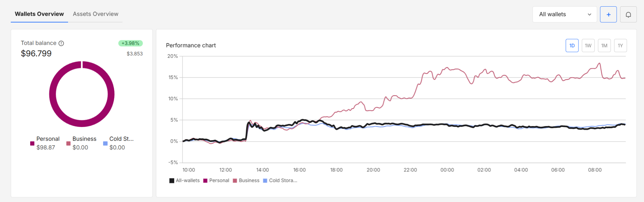Toggle Personal series in chart legend
644x202 pixels.
(216, 181)
